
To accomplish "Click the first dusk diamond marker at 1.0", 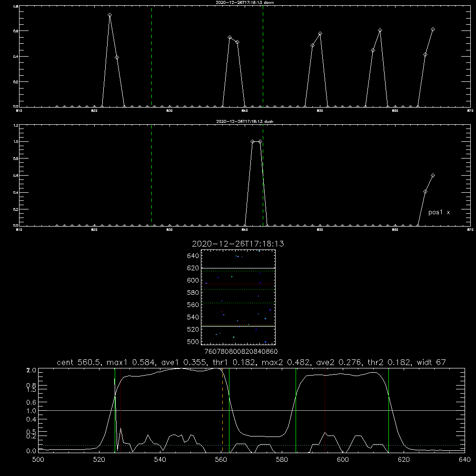I will coord(253,142).
